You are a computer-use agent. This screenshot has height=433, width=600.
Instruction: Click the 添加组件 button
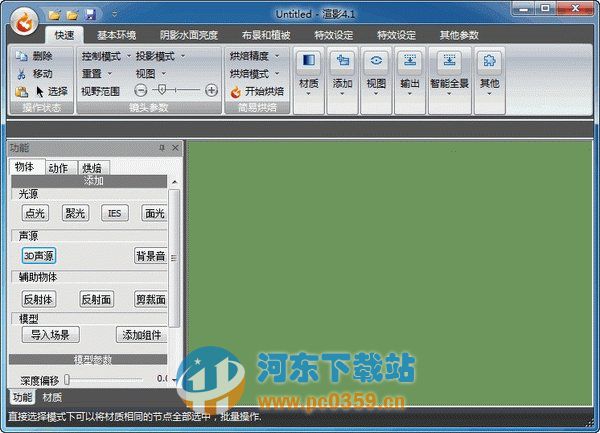tap(142, 335)
